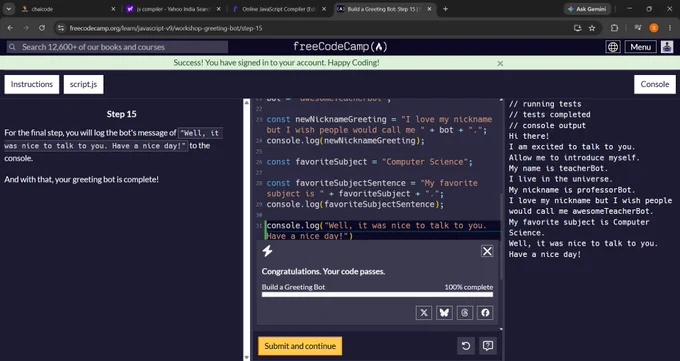Share completion on Facebook icon
Image resolution: width=680 pixels, height=361 pixels.
coord(485,312)
